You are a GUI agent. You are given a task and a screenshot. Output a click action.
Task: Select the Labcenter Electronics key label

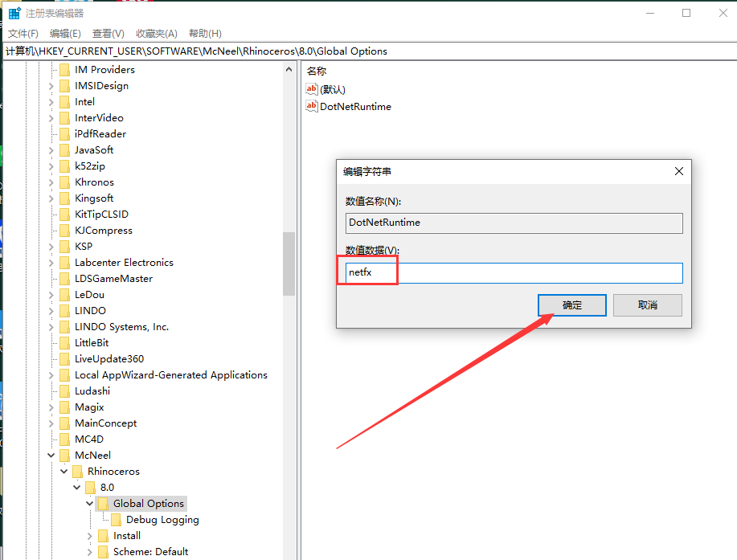click(x=124, y=263)
